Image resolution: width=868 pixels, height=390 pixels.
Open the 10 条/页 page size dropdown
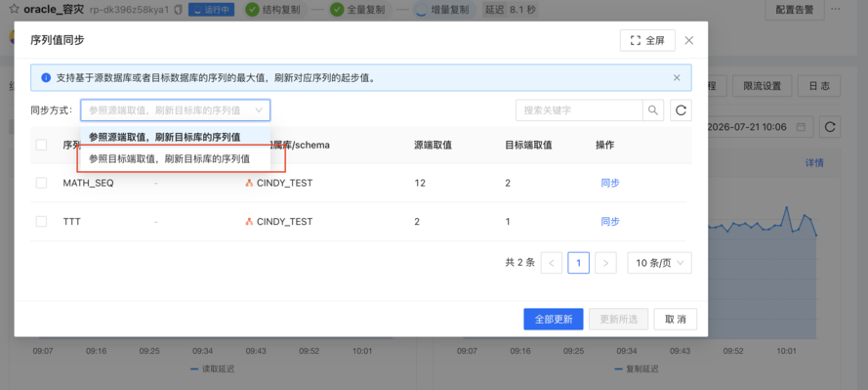point(659,263)
